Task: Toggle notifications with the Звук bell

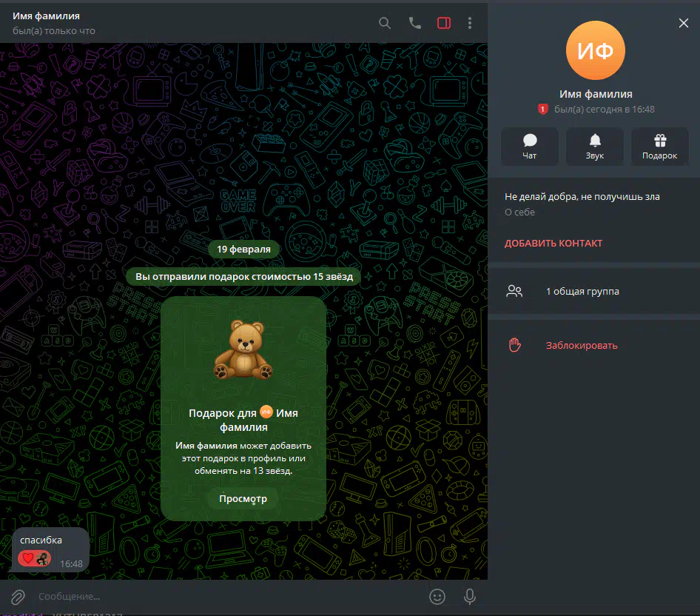Action: pyautogui.click(x=595, y=147)
